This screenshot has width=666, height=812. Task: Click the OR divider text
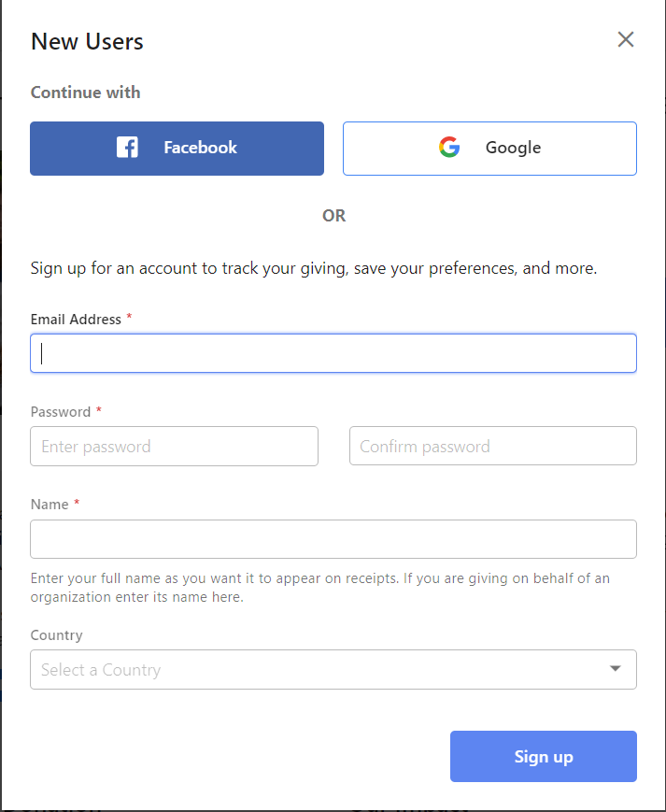[333, 216]
